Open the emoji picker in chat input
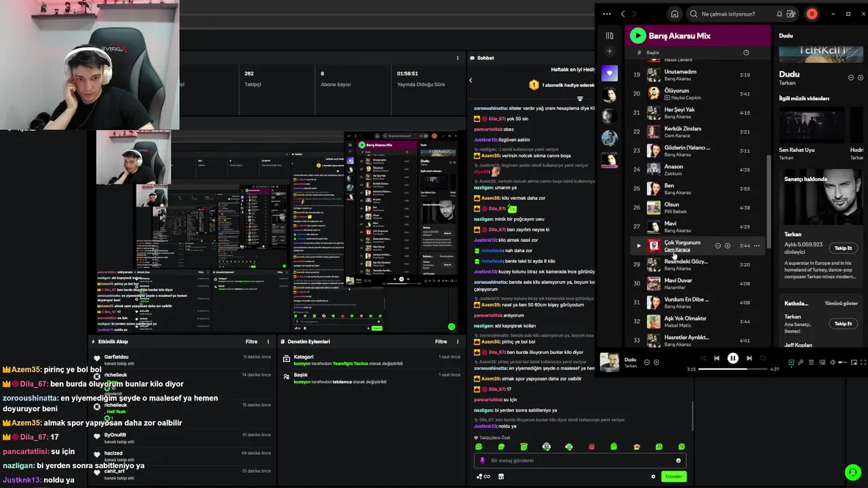 pyautogui.click(x=678, y=460)
